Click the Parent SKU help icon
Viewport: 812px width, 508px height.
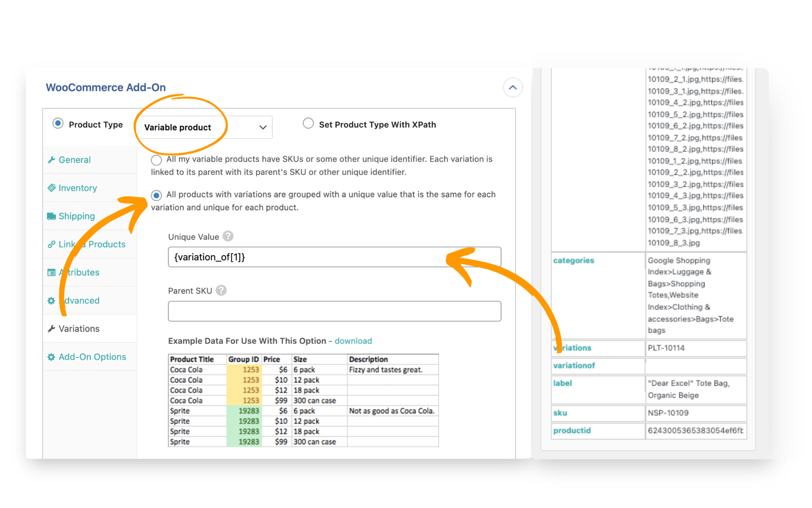(x=222, y=290)
